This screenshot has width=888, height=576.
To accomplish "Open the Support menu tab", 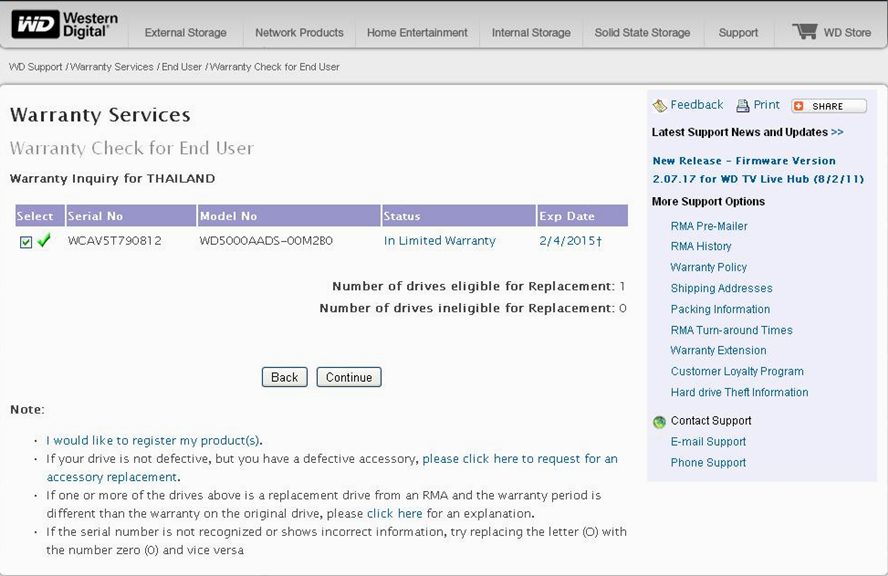I will 738,33.
